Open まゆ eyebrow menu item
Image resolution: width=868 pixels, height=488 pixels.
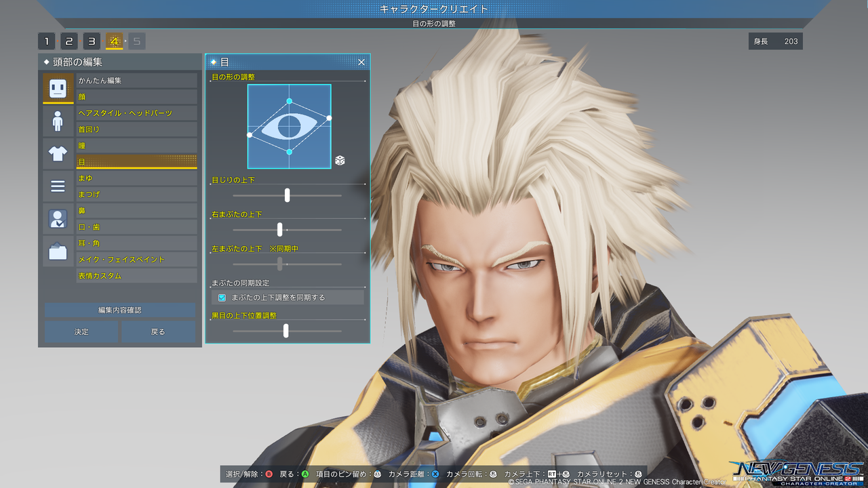click(137, 178)
